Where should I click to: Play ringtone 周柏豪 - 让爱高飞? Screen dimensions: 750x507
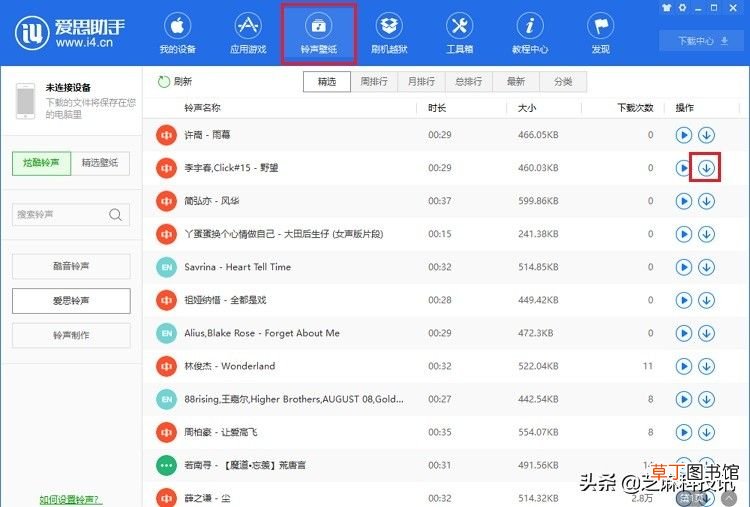pyautogui.click(x=684, y=432)
